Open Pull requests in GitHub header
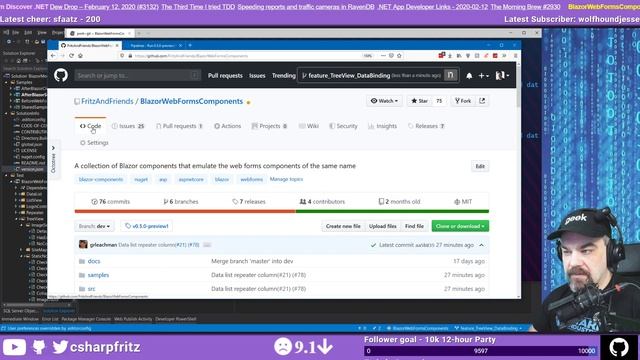Viewport: 640px width, 360px height. [x=225, y=76]
